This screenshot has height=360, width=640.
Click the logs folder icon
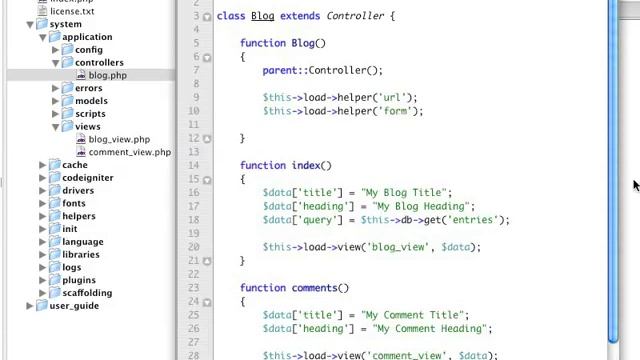click(55, 267)
